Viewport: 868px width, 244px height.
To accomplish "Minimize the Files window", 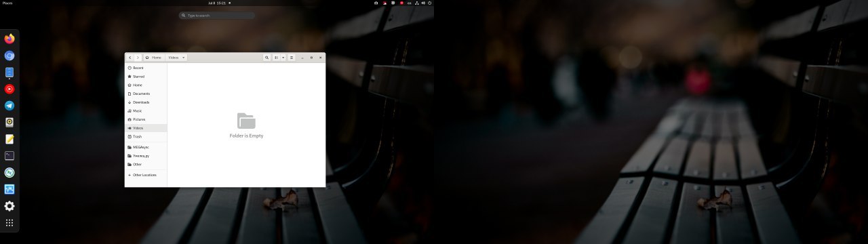I will click(302, 58).
